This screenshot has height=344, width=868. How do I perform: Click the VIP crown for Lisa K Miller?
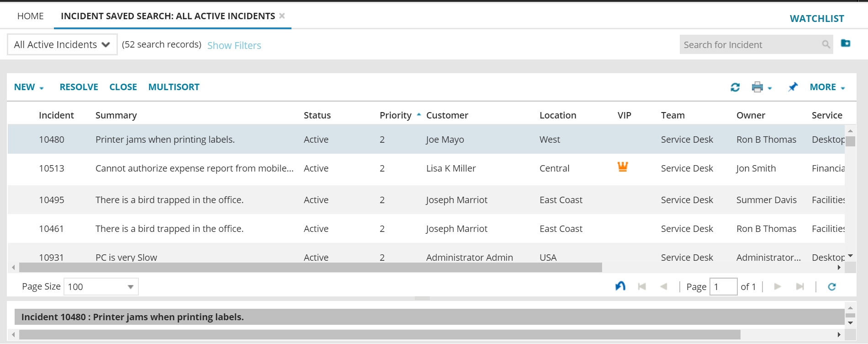623,167
